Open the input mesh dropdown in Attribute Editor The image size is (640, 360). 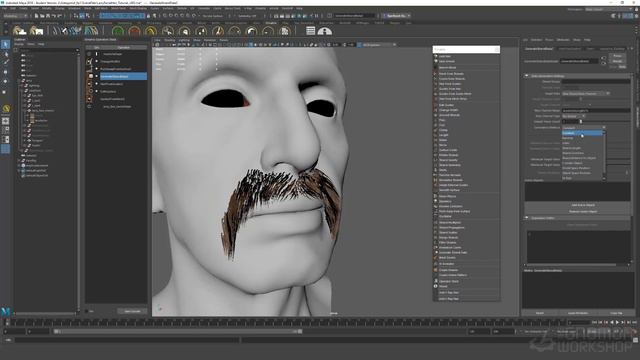click(586, 93)
